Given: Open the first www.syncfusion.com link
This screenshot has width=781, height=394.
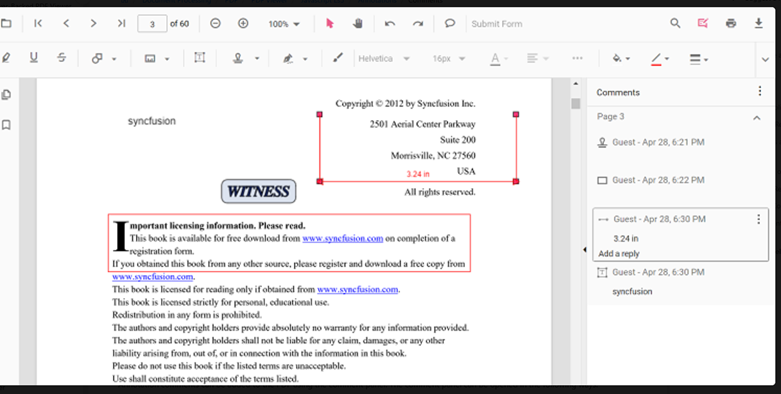Looking at the screenshot, I should click(x=343, y=239).
